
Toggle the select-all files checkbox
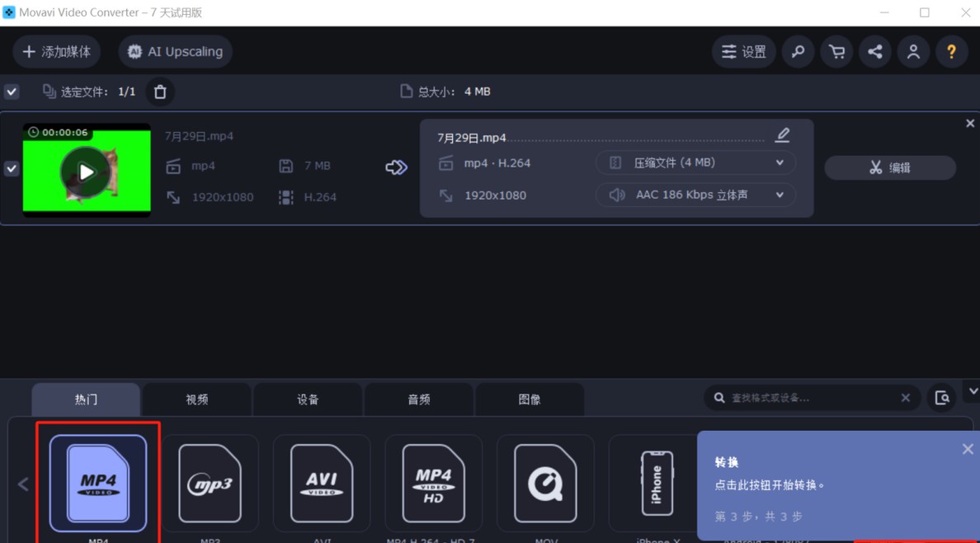click(x=12, y=92)
